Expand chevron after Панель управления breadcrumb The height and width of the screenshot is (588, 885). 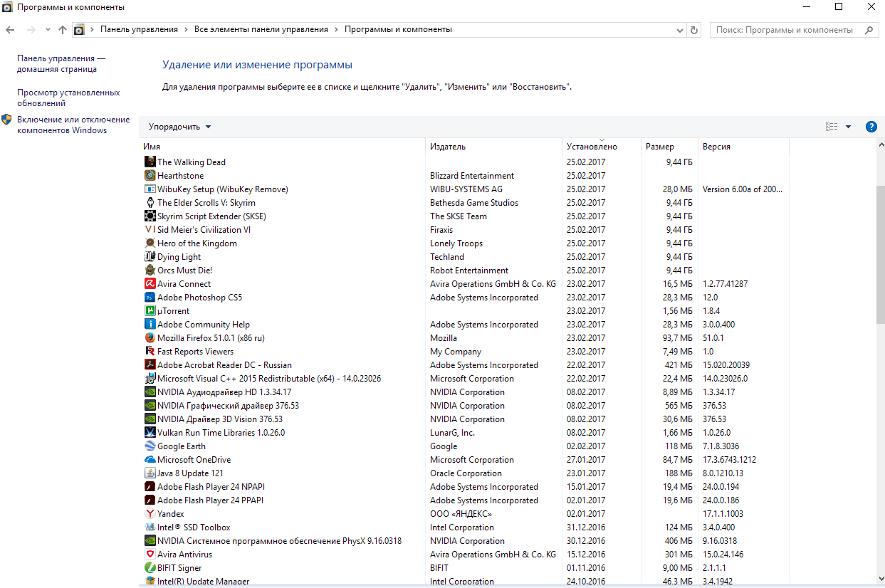[x=187, y=30]
